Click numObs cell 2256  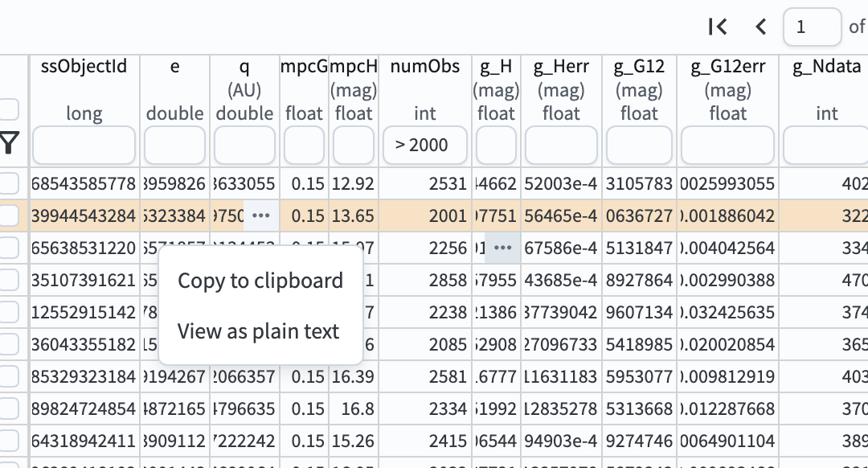[x=424, y=248]
